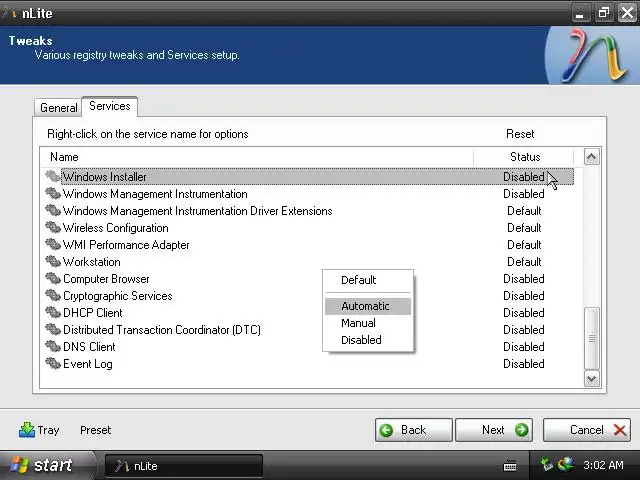Select the Event Log service name
Image resolution: width=640 pixels, height=480 pixels.
[x=88, y=364]
